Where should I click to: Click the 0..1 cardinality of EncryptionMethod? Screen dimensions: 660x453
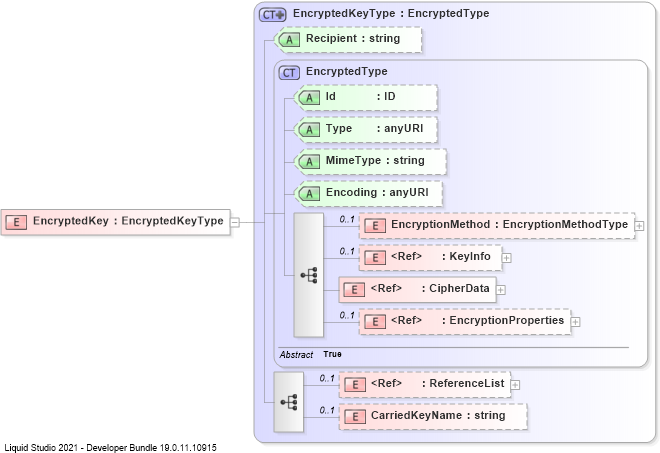pyautogui.click(x=347, y=219)
